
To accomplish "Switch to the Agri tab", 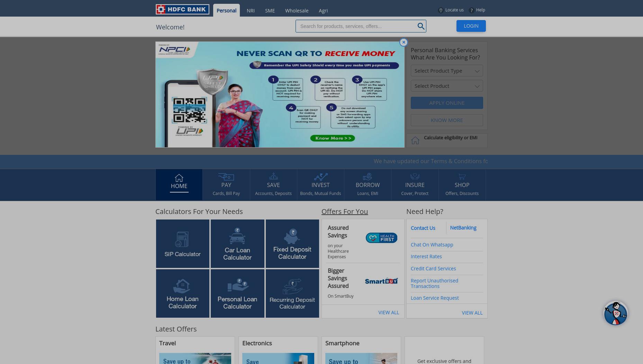I will 323,11.
